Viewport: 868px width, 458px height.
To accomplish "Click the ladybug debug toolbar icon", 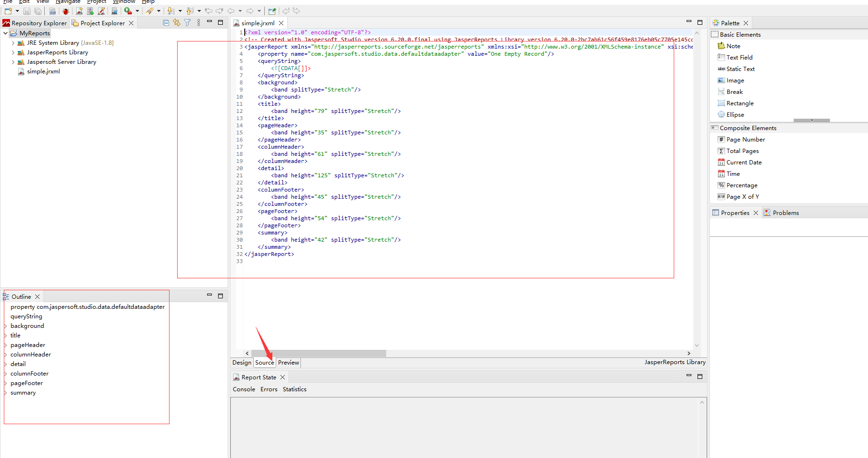I will tap(65, 11).
